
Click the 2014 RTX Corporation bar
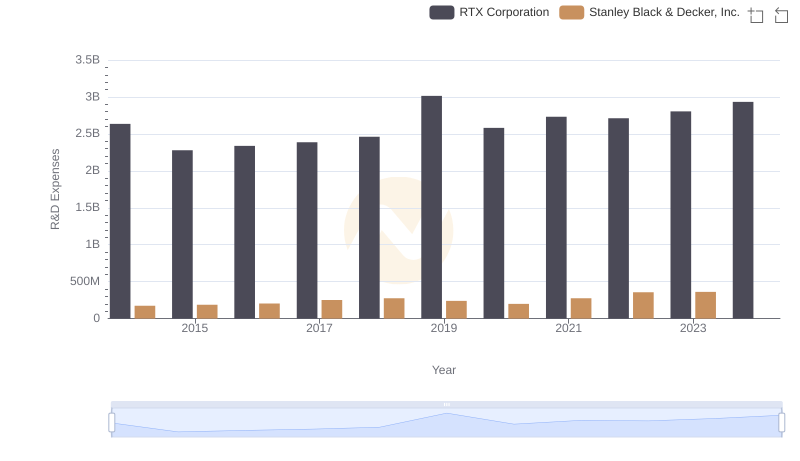point(120,221)
